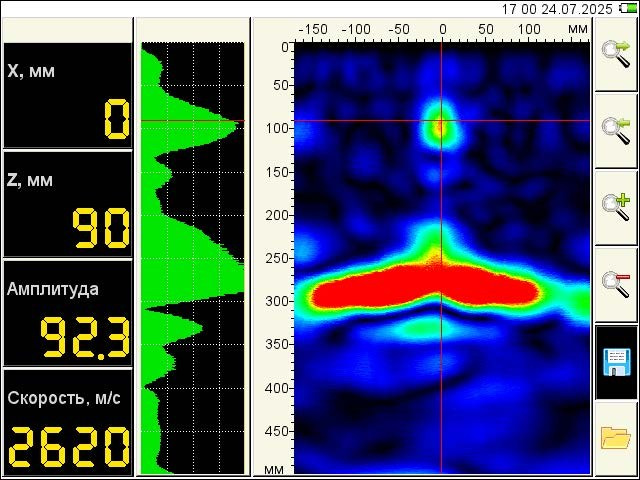The width and height of the screenshot is (640, 480).
Task: Click the A-scan peak at cursor line
Action: [236, 122]
